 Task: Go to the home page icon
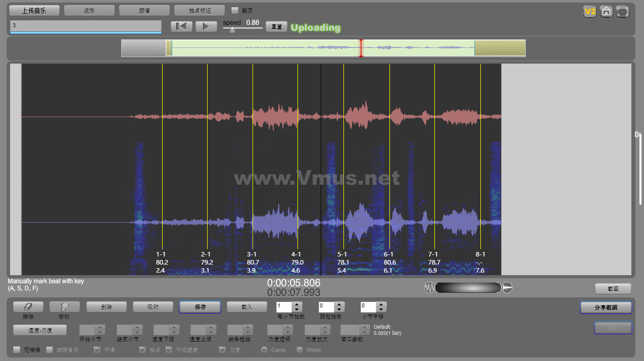(x=606, y=11)
